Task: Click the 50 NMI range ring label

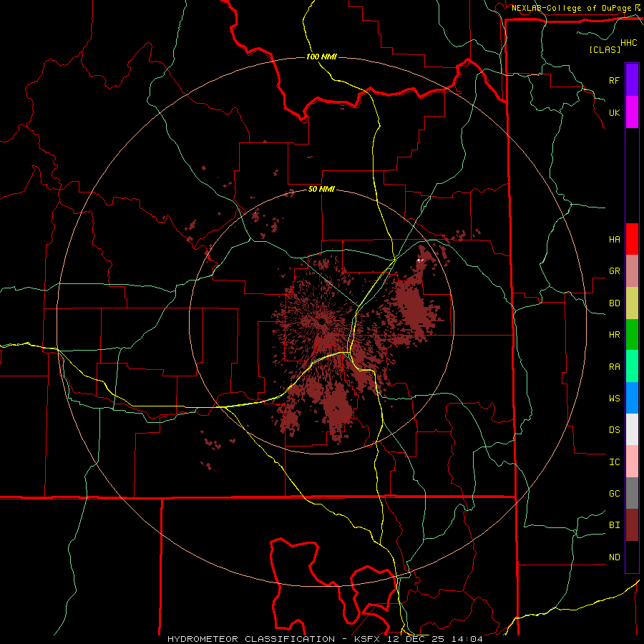Action: tap(321, 189)
